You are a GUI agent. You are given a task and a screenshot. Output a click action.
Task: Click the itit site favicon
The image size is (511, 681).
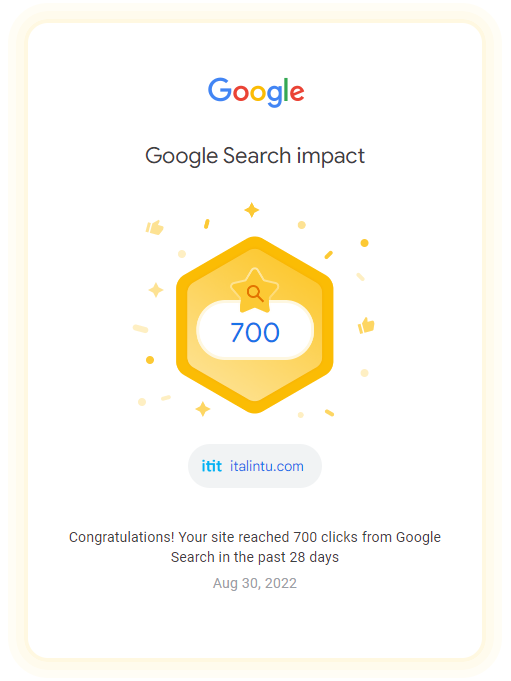point(211,466)
